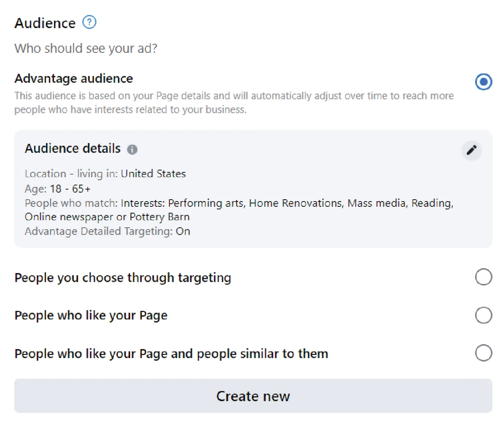Image resolution: width=504 pixels, height=424 pixels.
Task: Click the People who like your Page label
Action: coord(91,316)
